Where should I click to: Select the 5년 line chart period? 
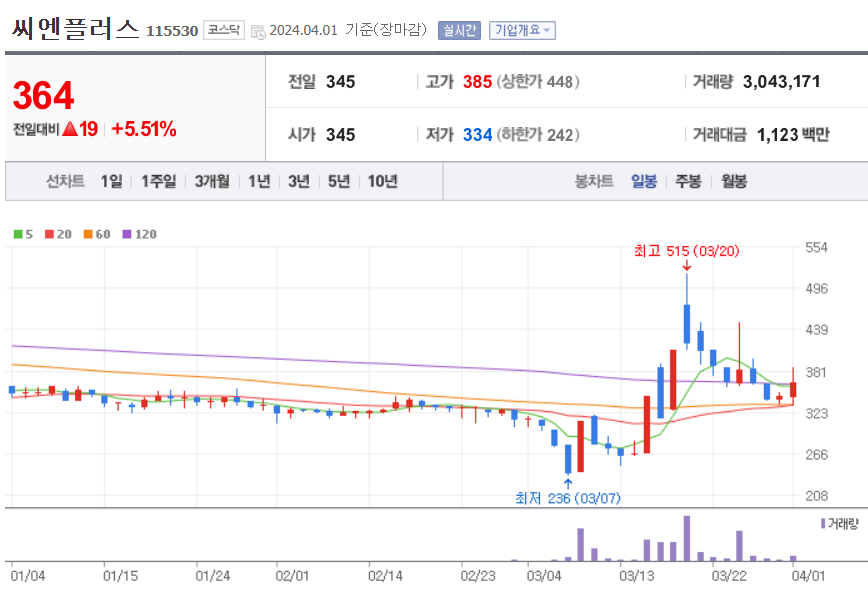click(x=339, y=181)
